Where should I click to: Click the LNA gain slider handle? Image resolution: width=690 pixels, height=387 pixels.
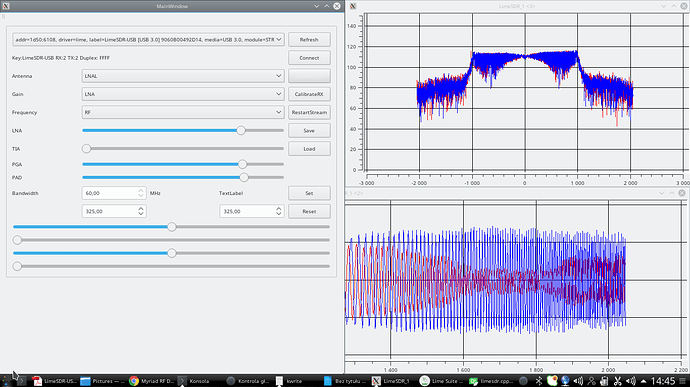click(241, 130)
